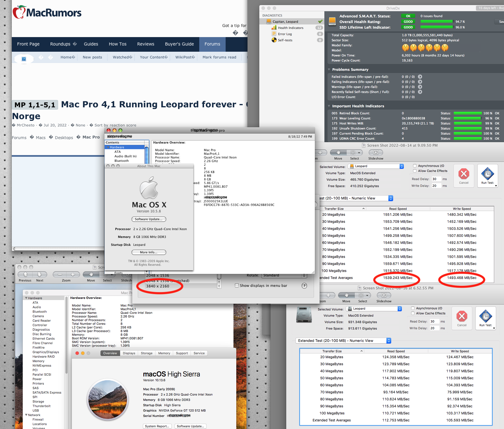
Task: Click Slideshow in the 6.52.55 PM screenshot window
Action: tap(384, 295)
